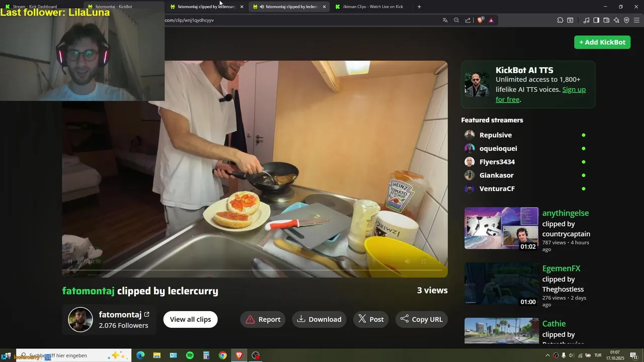Click the tab search icon beside extensions
This screenshot has height=362, width=644.
coord(570,20)
